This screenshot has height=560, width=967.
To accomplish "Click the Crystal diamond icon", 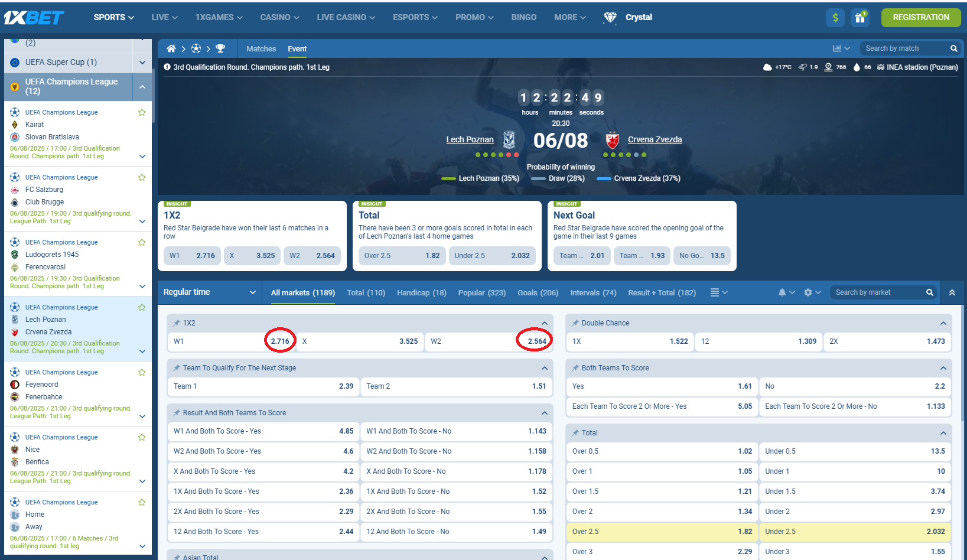I will 610,18.
